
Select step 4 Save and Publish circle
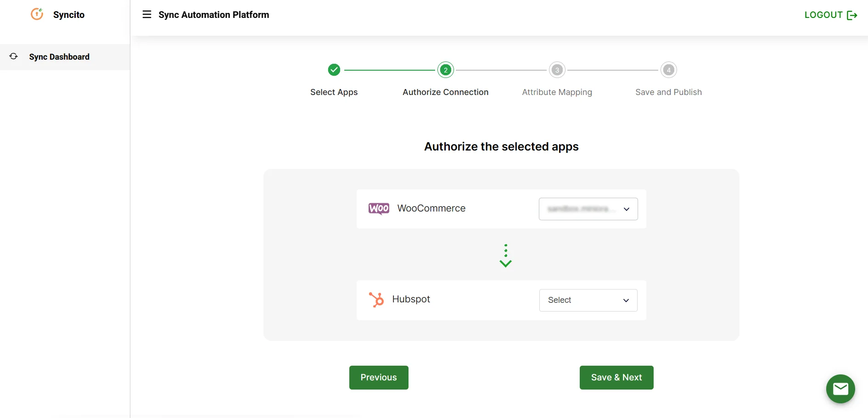click(668, 70)
